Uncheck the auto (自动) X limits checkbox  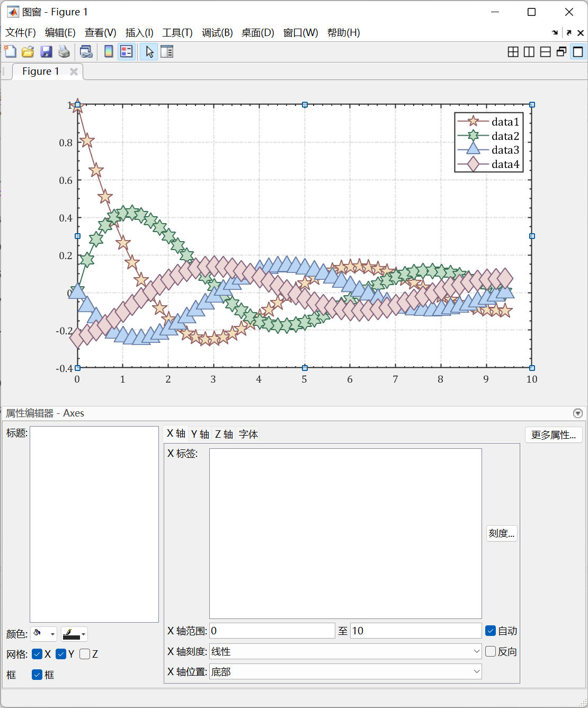(x=491, y=631)
